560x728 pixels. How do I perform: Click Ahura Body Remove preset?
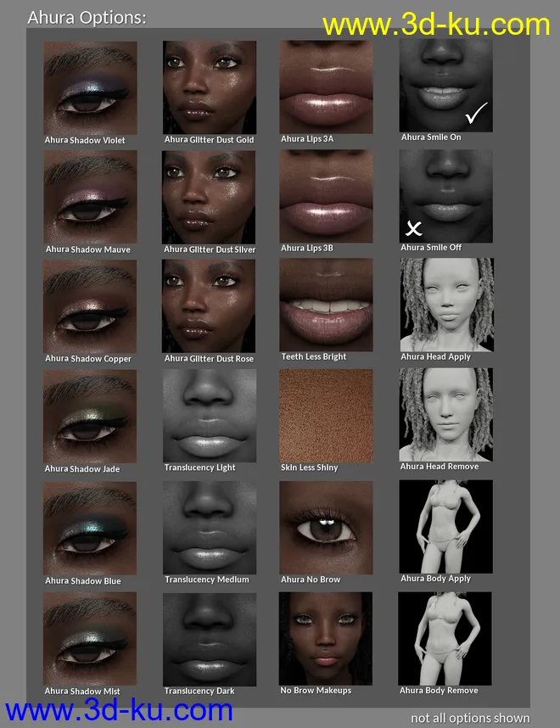[445, 638]
